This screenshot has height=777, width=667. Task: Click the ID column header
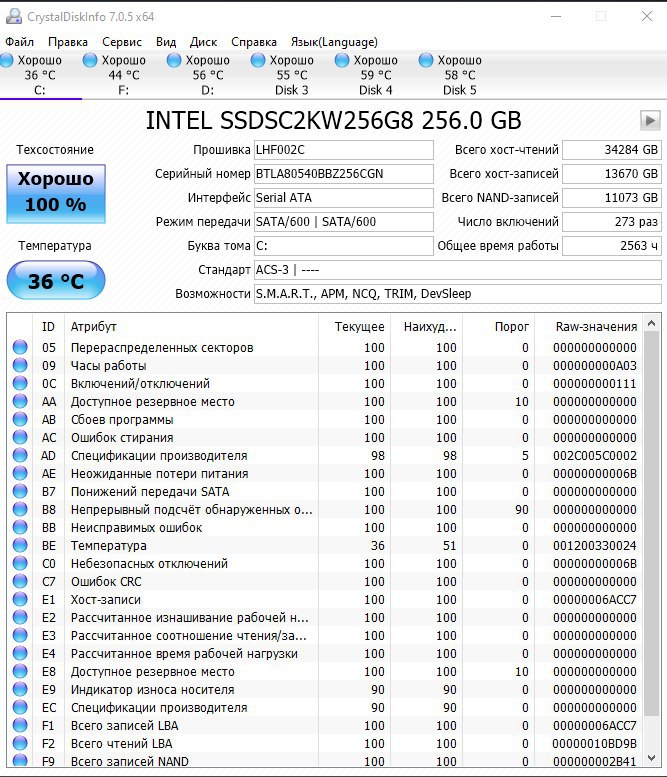tap(48, 327)
